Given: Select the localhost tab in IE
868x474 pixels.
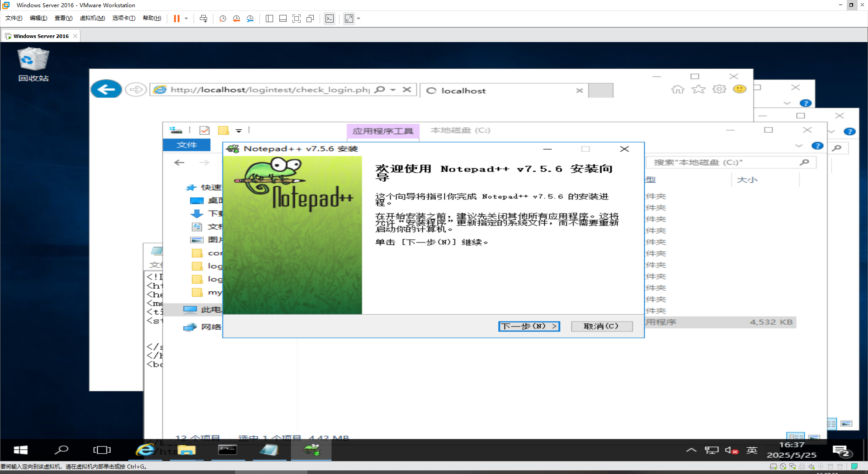Looking at the screenshot, I should point(504,90).
